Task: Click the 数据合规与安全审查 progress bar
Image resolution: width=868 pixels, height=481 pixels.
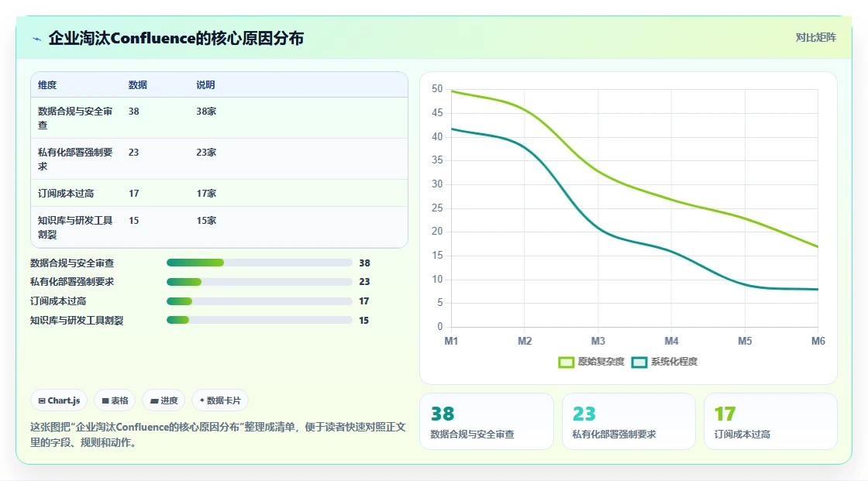Action: point(259,263)
